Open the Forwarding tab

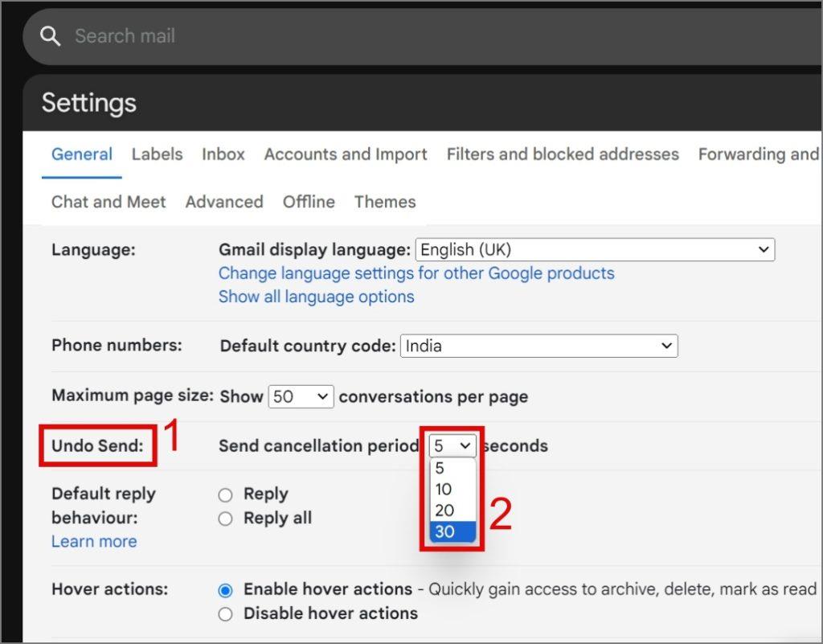point(759,154)
